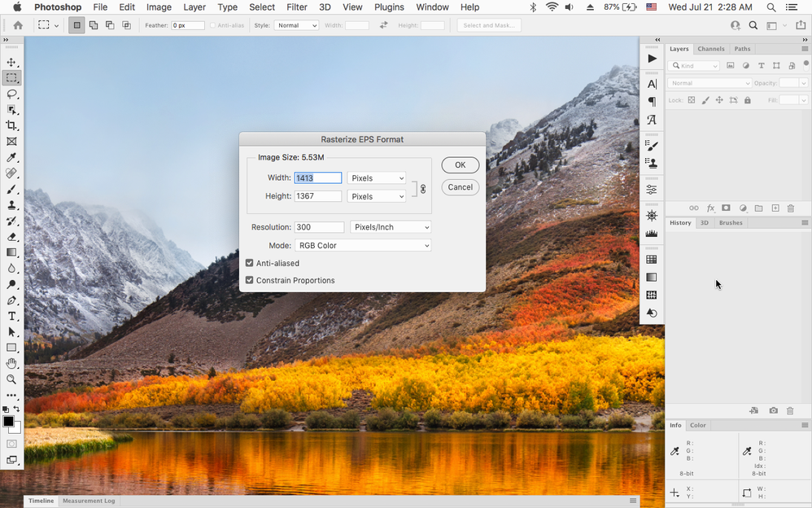The width and height of the screenshot is (812, 508).
Task: Open the Image menu
Action: point(159,7)
